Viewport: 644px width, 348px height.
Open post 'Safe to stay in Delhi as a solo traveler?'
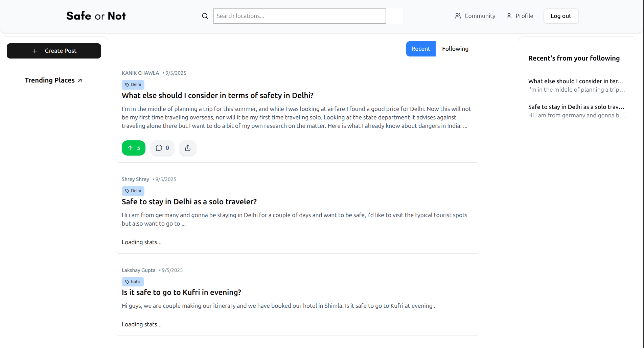coord(189,202)
